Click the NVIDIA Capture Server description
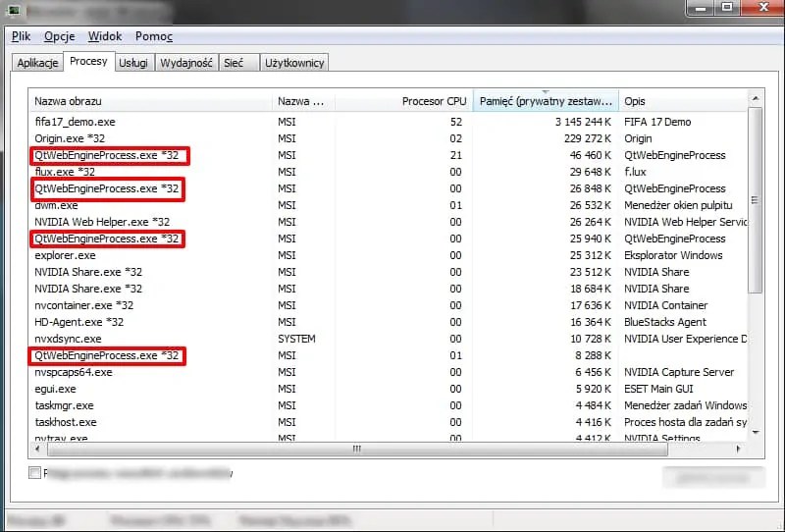The width and height of the screenshot is (785, 532). [679, 372]
